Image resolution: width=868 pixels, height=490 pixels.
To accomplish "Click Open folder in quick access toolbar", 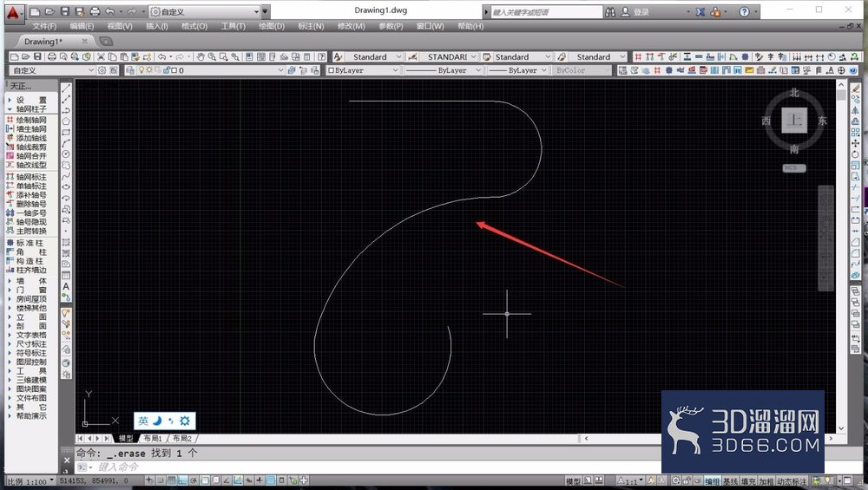I will (49, 11).
